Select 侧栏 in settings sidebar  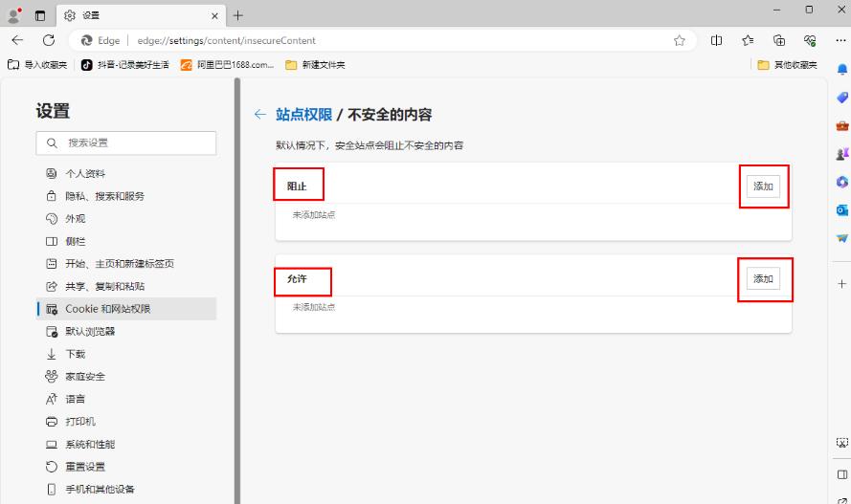coord(126,241)
